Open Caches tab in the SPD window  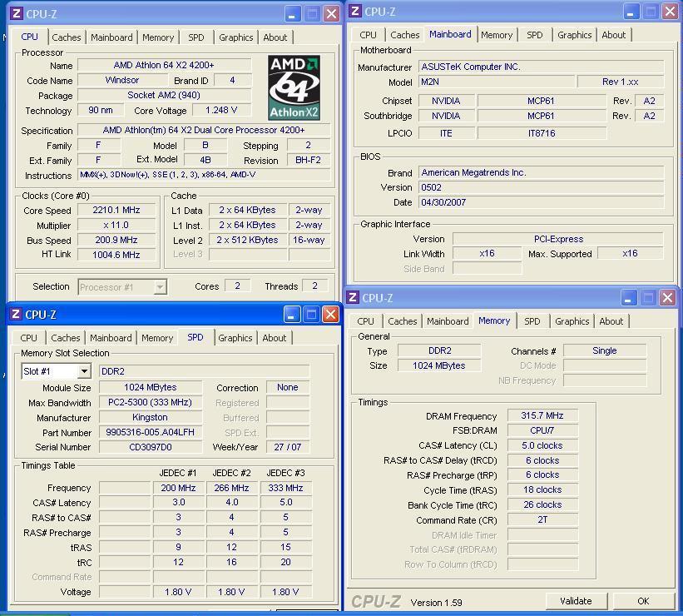[66, 338]
